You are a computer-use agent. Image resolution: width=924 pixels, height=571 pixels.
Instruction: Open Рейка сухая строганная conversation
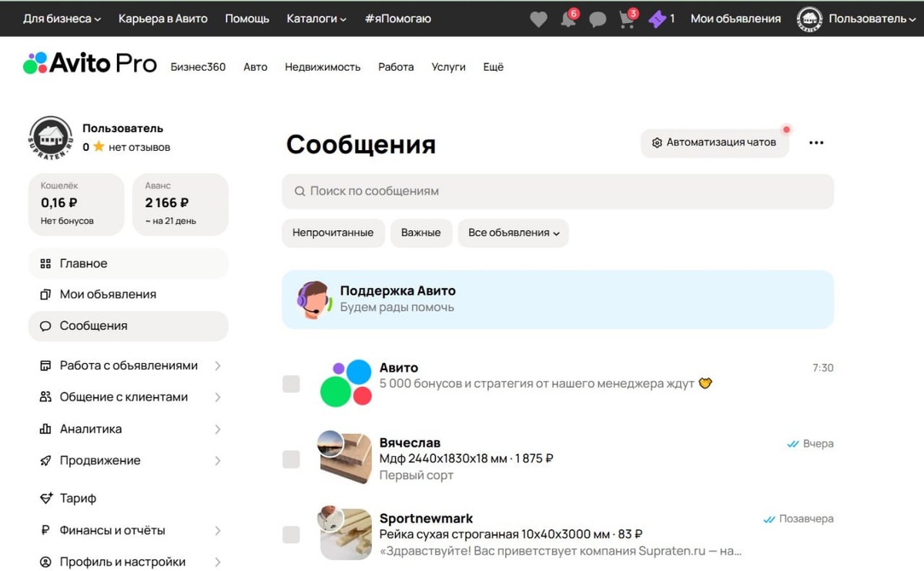511,534
